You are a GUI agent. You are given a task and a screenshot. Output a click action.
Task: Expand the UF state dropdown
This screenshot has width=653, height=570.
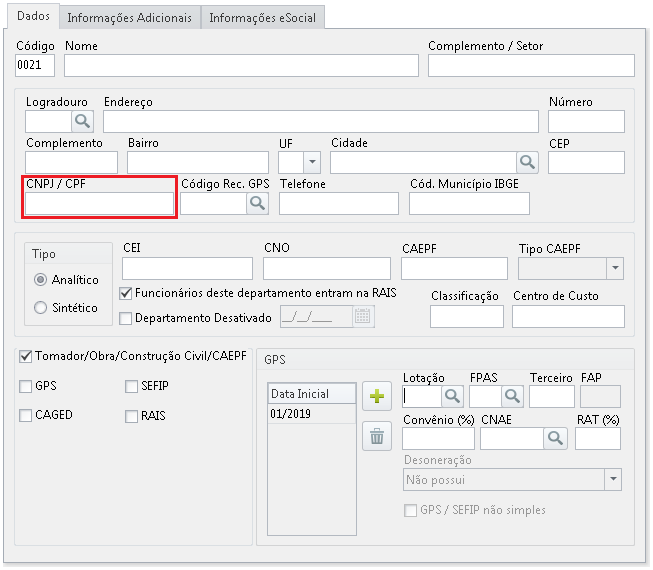click(312, 162)
